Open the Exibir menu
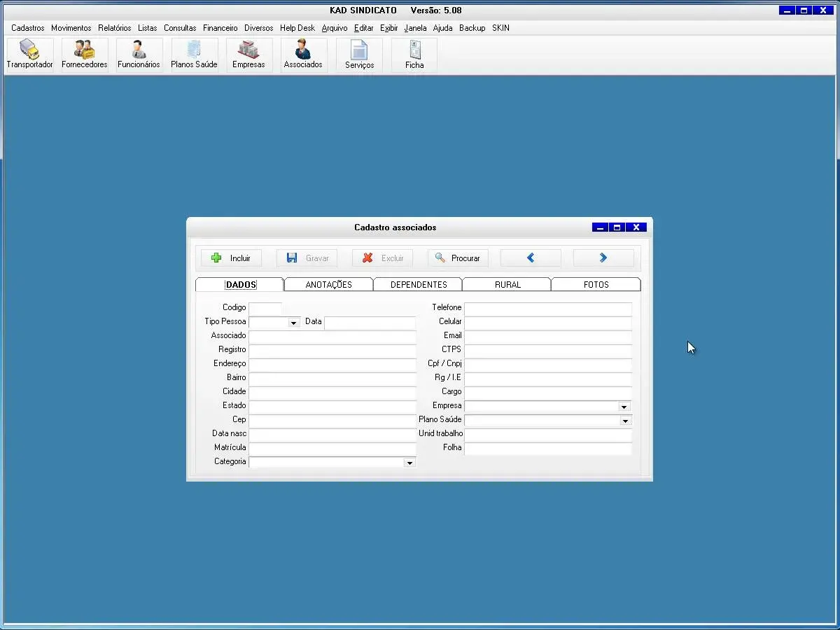The width and height of the screenshot is (840, 630). 389,28
